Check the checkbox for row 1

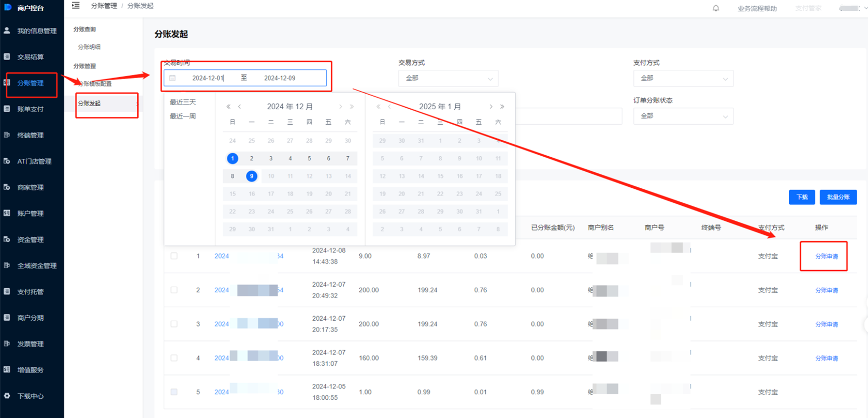[174, 256]
